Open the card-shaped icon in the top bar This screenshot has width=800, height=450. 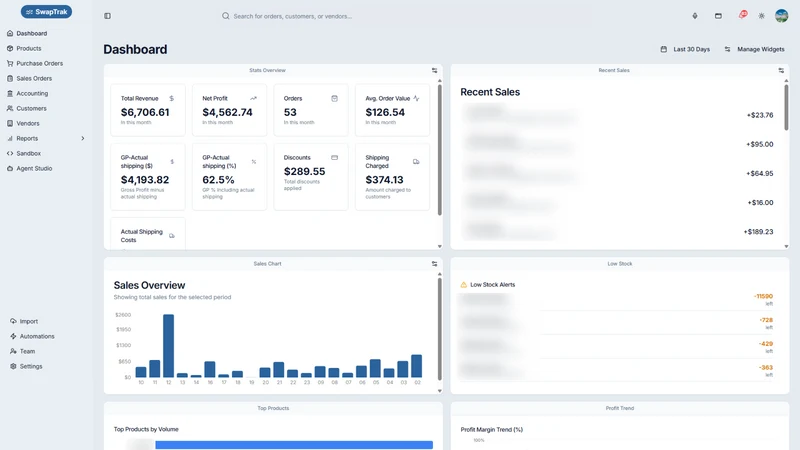point(718,16)
